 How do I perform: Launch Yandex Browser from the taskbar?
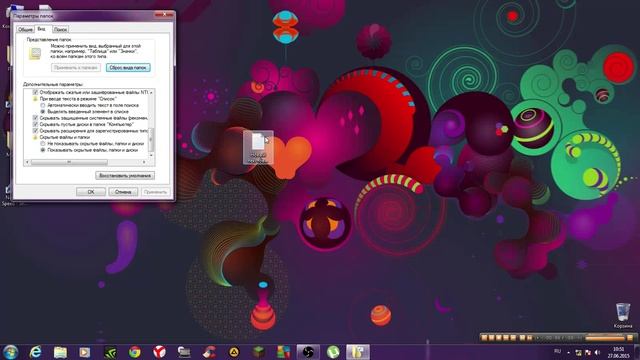pos(160,352)
